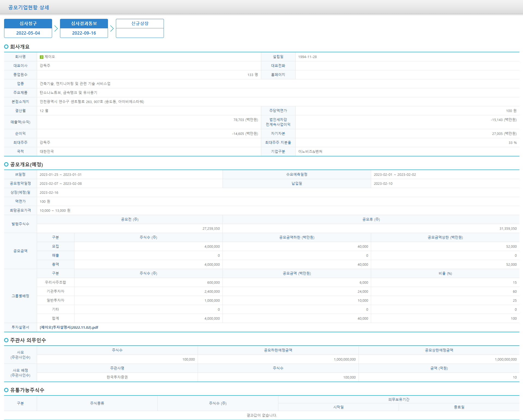Image resolution: width=523 pixels, height=420 pixels.
Task: Click post-offering shares 31,359,350
Action: tap(508, 229)
